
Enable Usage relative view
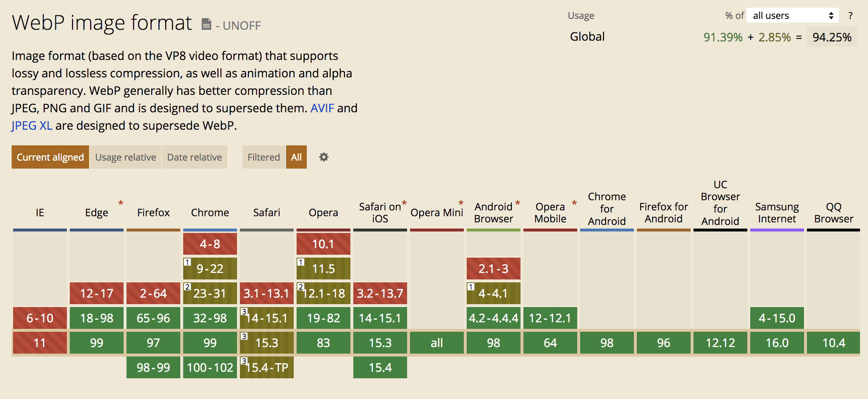pyautogui.click(x=125, y=157)
